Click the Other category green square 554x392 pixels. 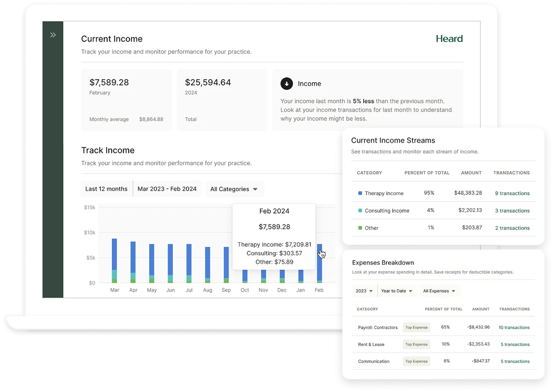pos(360,228)
